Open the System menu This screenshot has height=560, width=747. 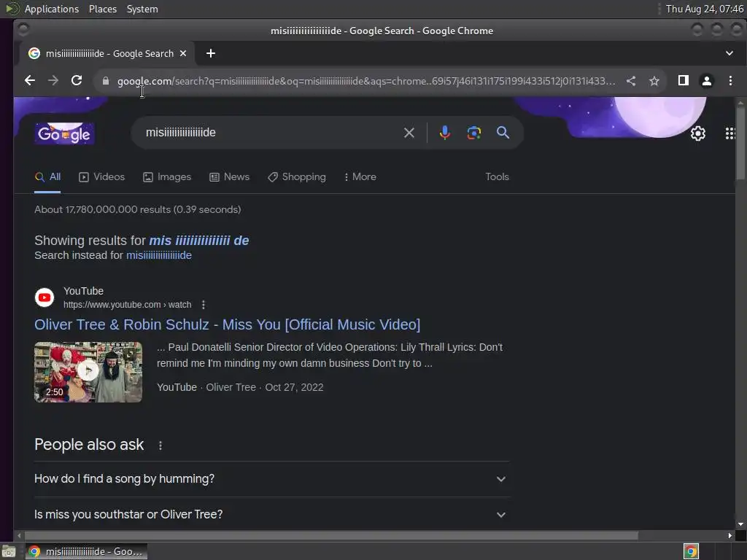click(142, 9)
